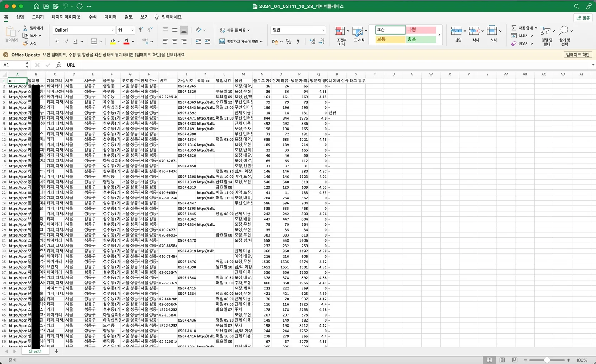
Task: Toggle top vertical alignment
Action: coord(165,30)
